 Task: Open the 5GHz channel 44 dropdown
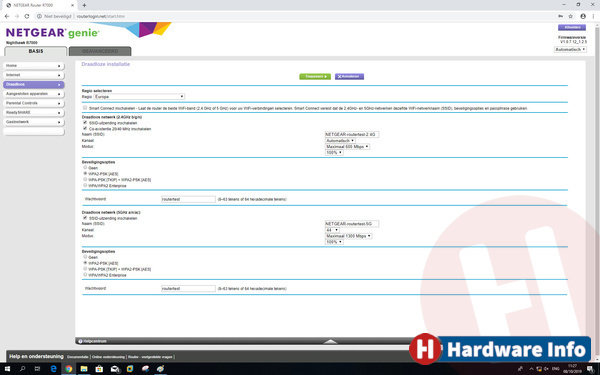tap(332, 230)
